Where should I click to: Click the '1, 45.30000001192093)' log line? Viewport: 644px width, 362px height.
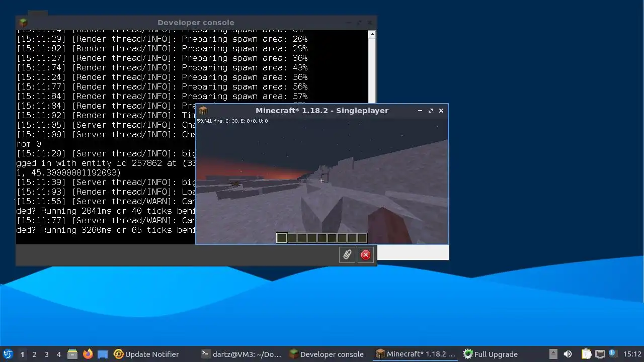[68, 173]
